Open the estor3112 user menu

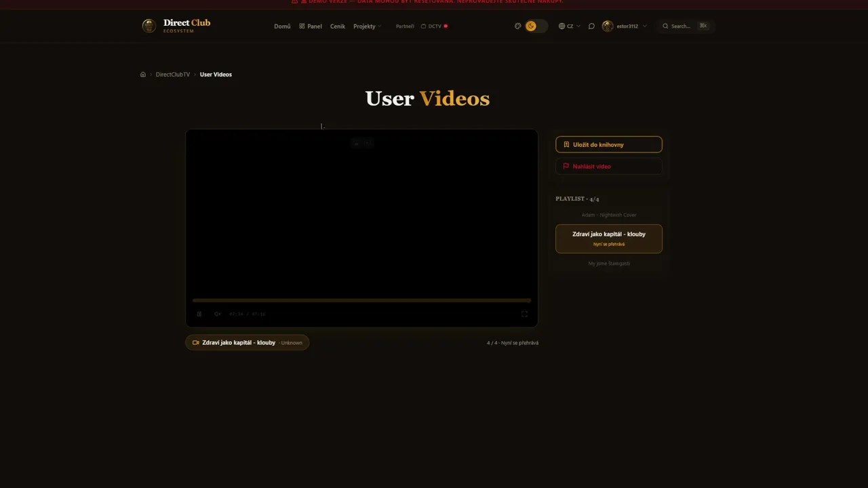click(x=625, y=26)
